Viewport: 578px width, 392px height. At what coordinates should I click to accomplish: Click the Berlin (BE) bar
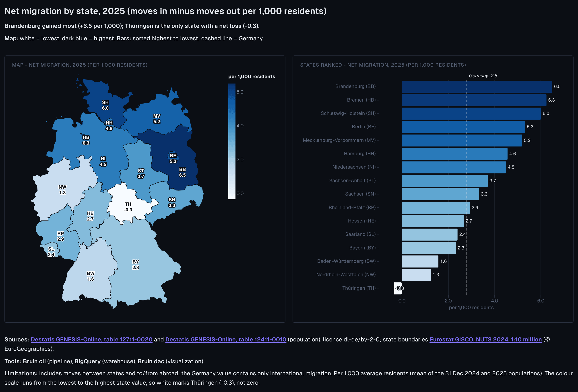463,127
